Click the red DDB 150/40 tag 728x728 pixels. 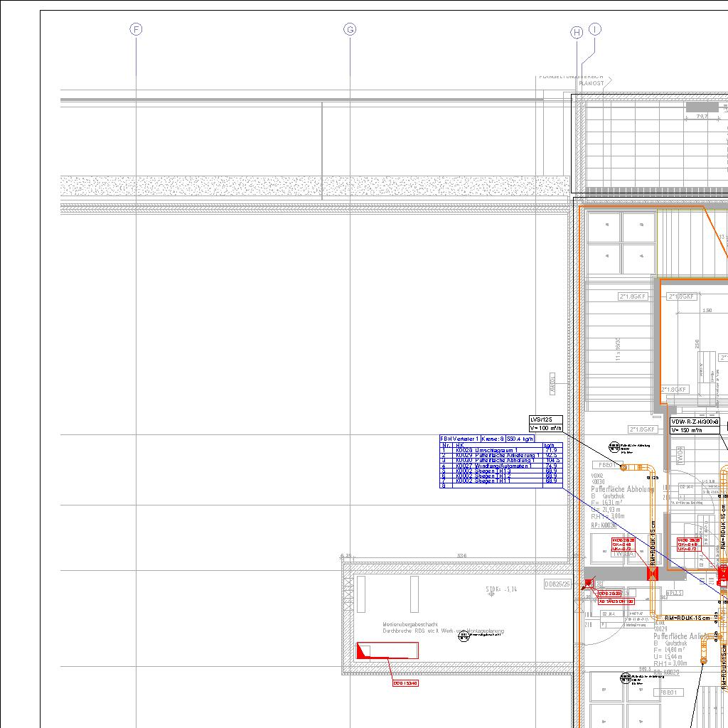click(405, 683)
